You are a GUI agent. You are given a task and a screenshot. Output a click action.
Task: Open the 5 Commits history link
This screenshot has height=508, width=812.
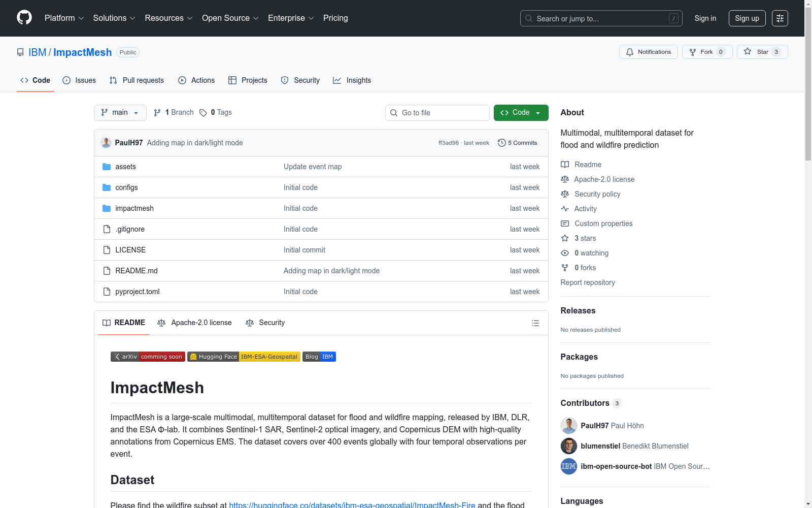[518, 143]
